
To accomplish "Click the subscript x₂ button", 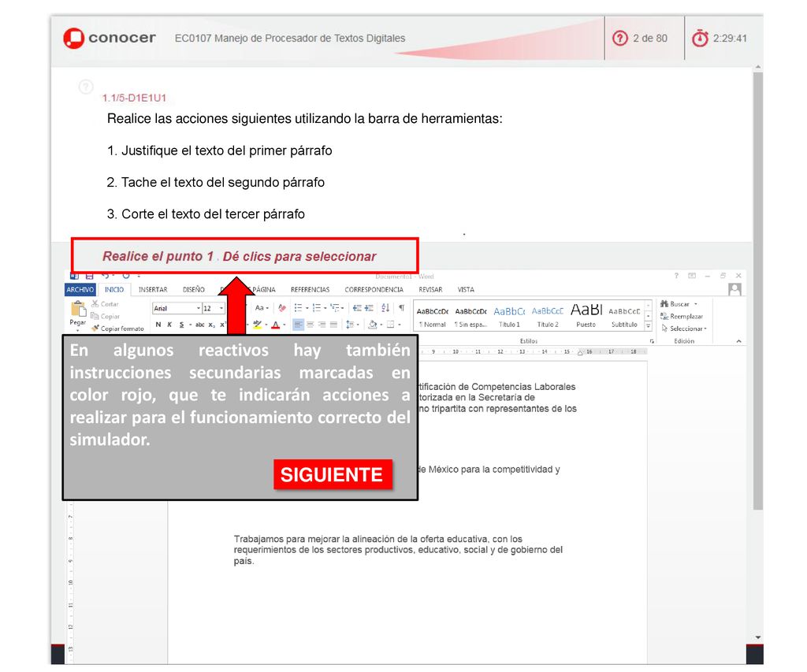I will point(211,325).
